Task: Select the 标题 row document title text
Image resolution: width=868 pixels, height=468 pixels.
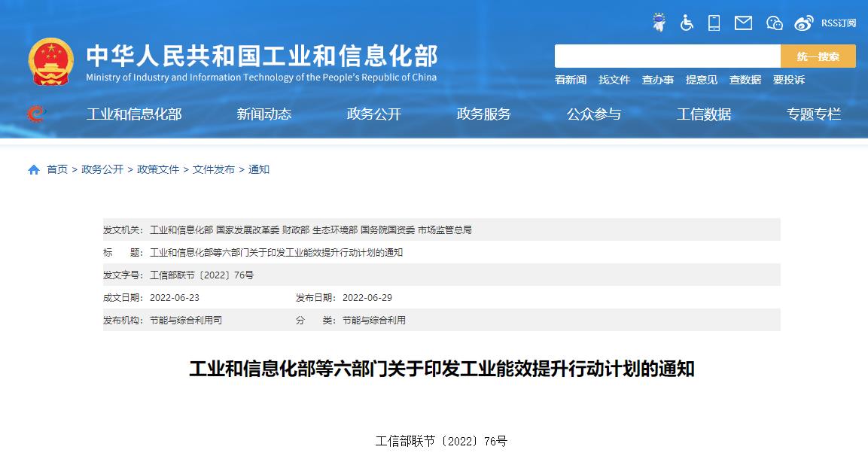Action: pos(276,252)
